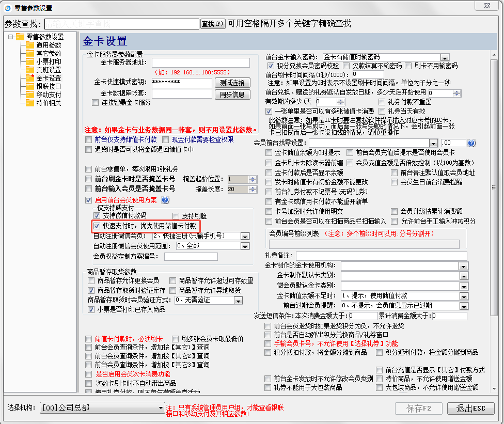Click the 银联接口 folder icon
The height and width of the screenshot is (424, 504).
(x=30, y=86)
